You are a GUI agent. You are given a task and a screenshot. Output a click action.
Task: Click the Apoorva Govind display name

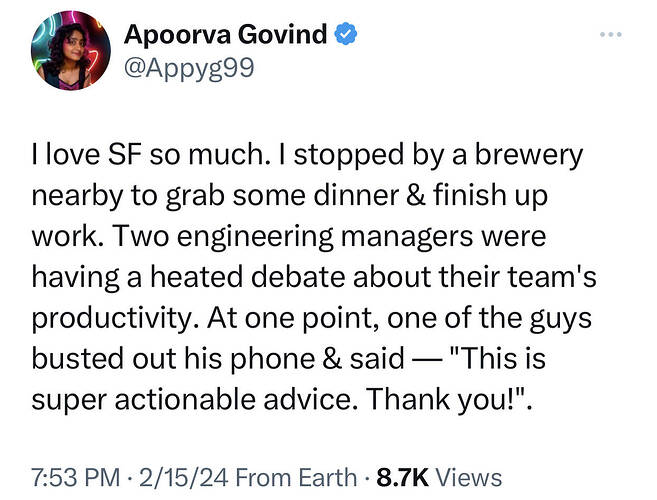pyautogui.click(x=224, y=34)
